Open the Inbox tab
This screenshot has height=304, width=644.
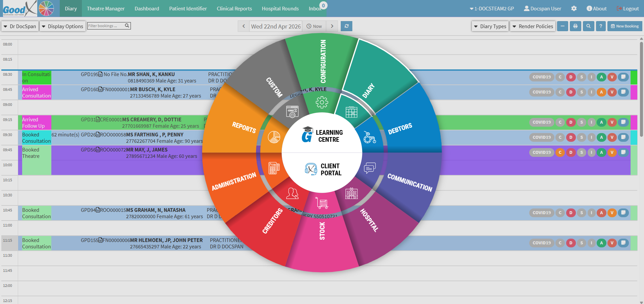click(x=315, y=9)
